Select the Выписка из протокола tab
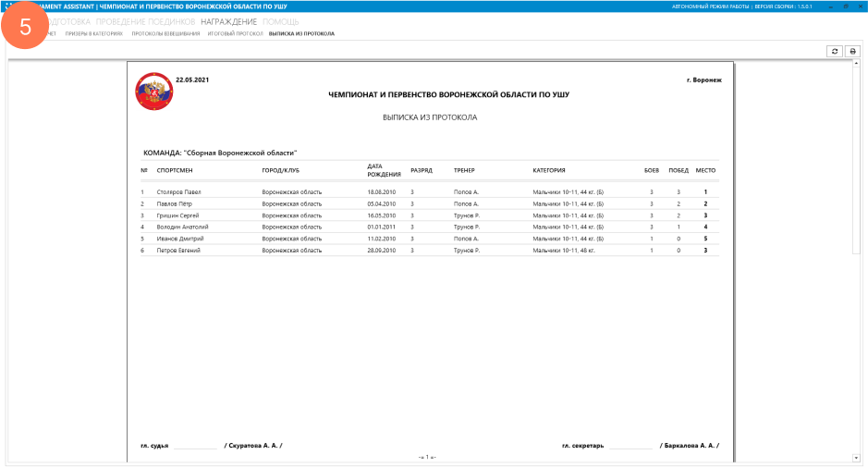This screenshot has width=868, height=467. tap(301, 33)
